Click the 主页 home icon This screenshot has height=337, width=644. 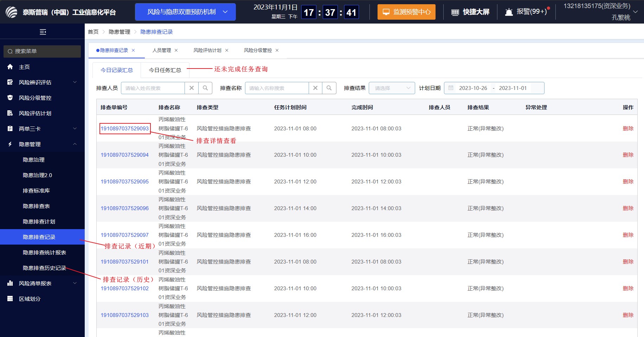10,67
